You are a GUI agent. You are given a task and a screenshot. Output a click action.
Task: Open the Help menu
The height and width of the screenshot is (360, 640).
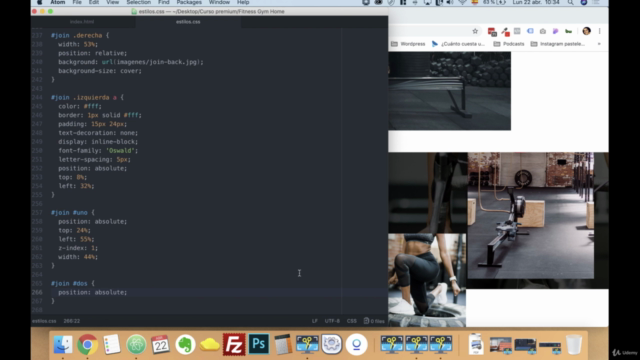(x=243, y=2)
